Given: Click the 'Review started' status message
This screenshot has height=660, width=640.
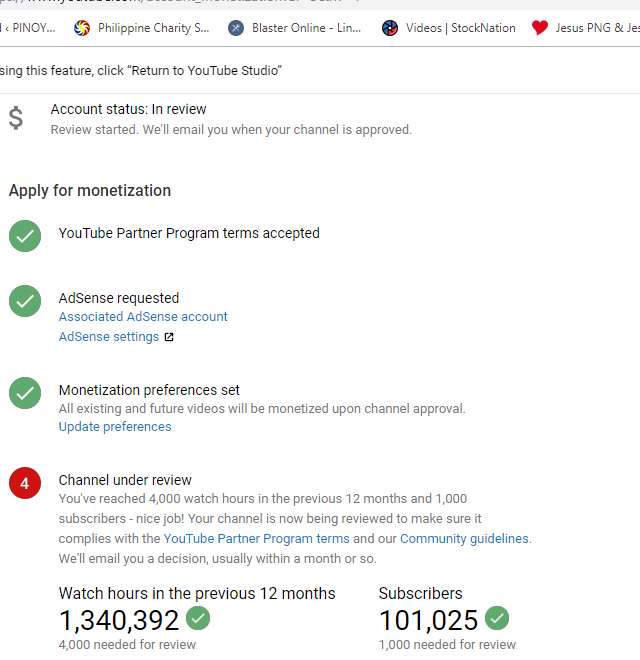Looking at the screenshot, I should (231, 130).
